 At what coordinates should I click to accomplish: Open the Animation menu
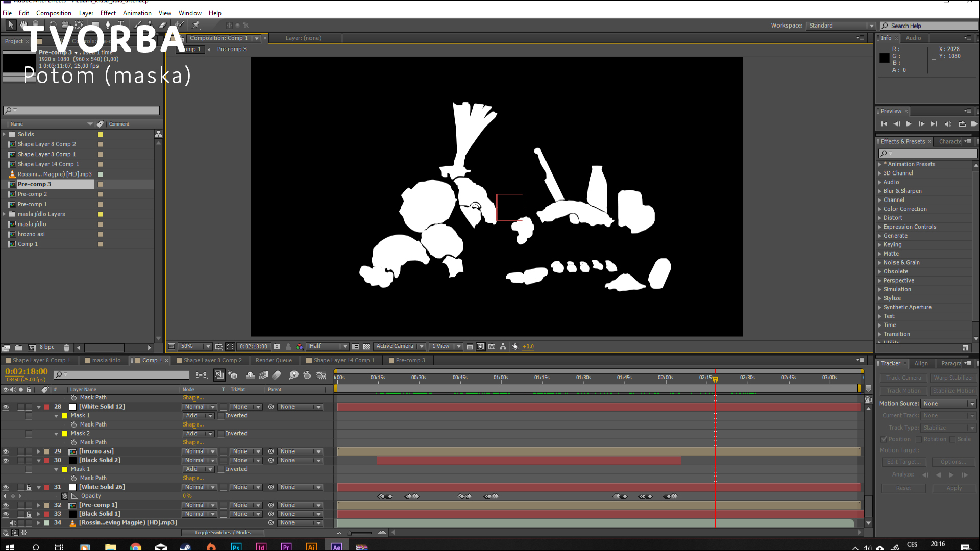(137, 13)
